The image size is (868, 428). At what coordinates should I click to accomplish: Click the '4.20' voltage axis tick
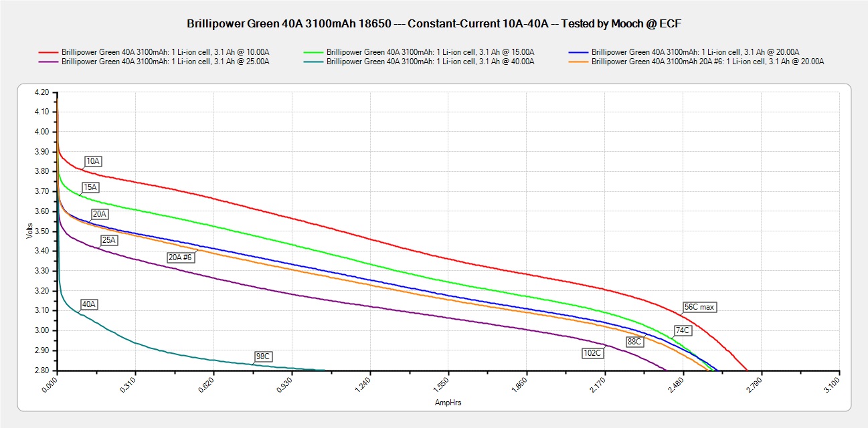[x=41, y=92]
